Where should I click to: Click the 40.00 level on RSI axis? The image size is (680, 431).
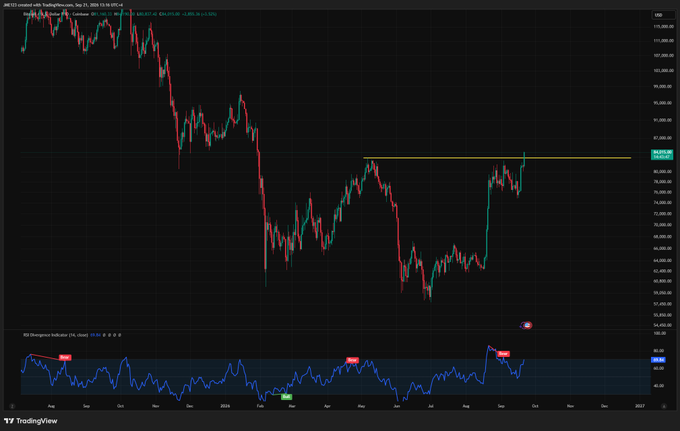(x=658, y=385)
